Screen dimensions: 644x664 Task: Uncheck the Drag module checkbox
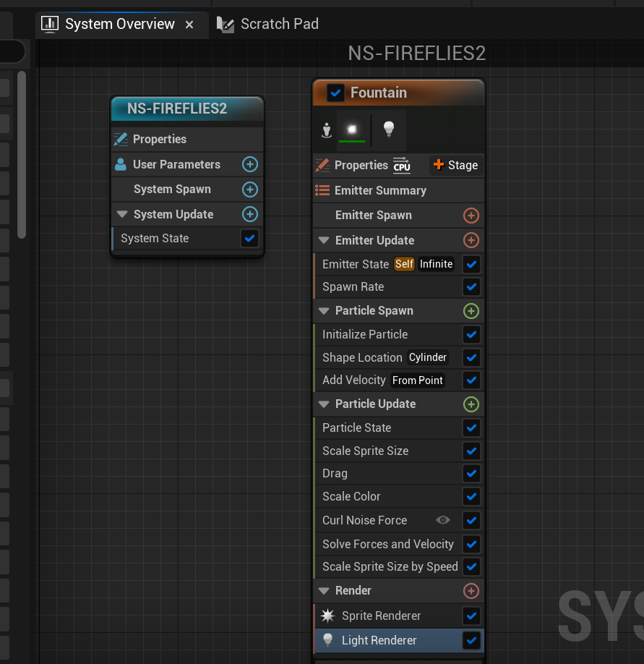point(471,474)
